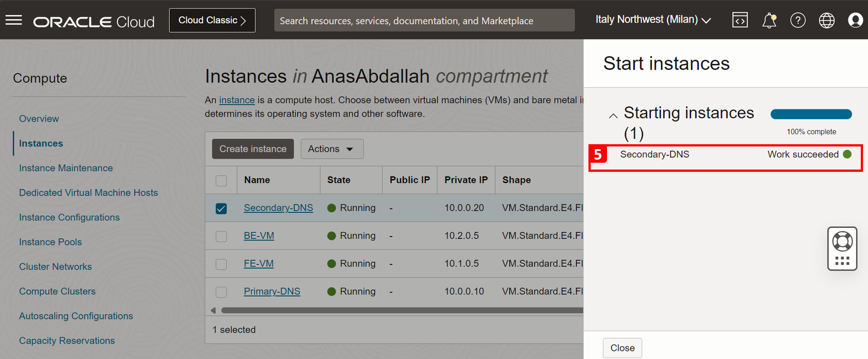Image resolution: width=868 pixels, height=359 pixels.
Task: Click the 100% complete progress bar
Action: pyautogui.click(x=811, y=114)
